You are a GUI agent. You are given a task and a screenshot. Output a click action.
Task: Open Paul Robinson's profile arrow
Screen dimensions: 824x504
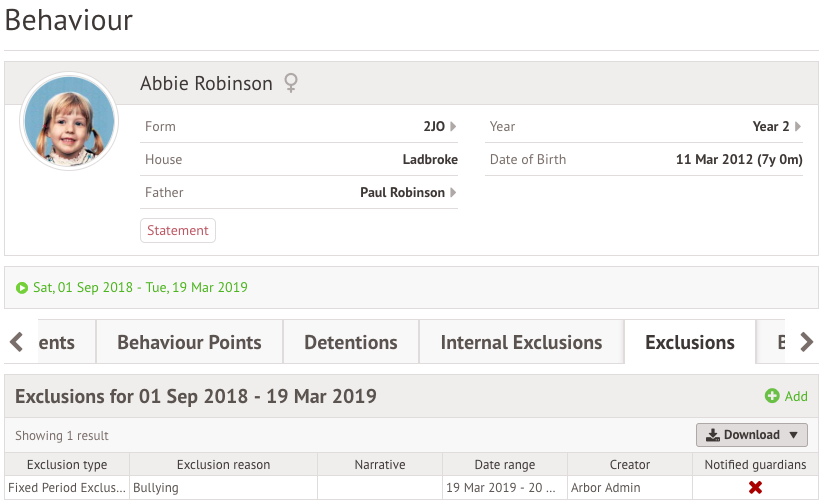[453, 192]
